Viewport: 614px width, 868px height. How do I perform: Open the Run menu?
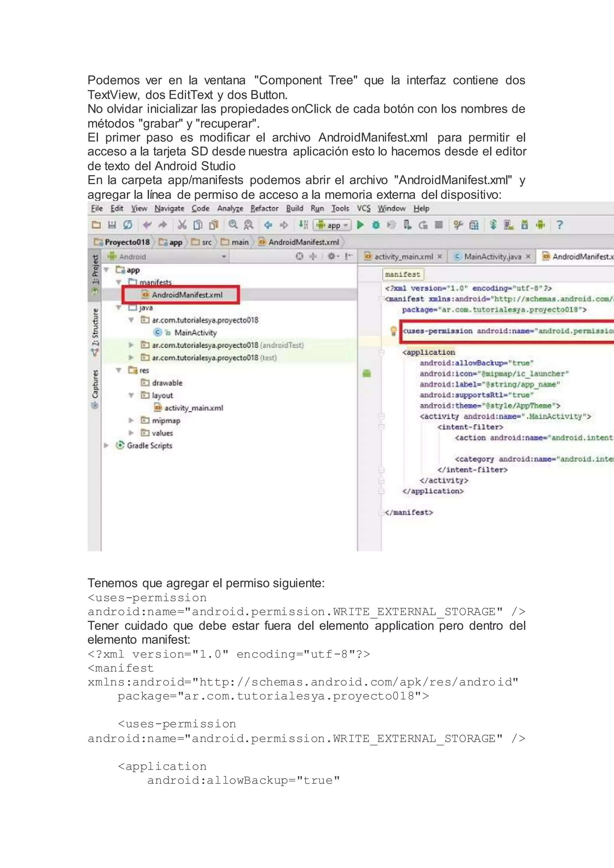click(317, 209)
